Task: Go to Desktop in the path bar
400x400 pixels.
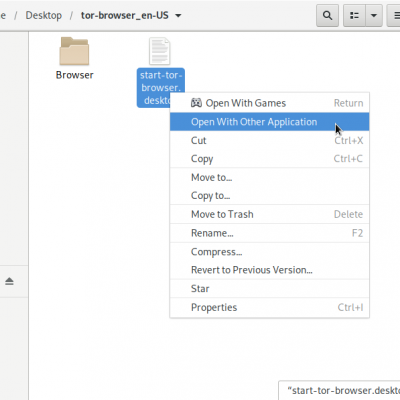Action: coord(44,15)
